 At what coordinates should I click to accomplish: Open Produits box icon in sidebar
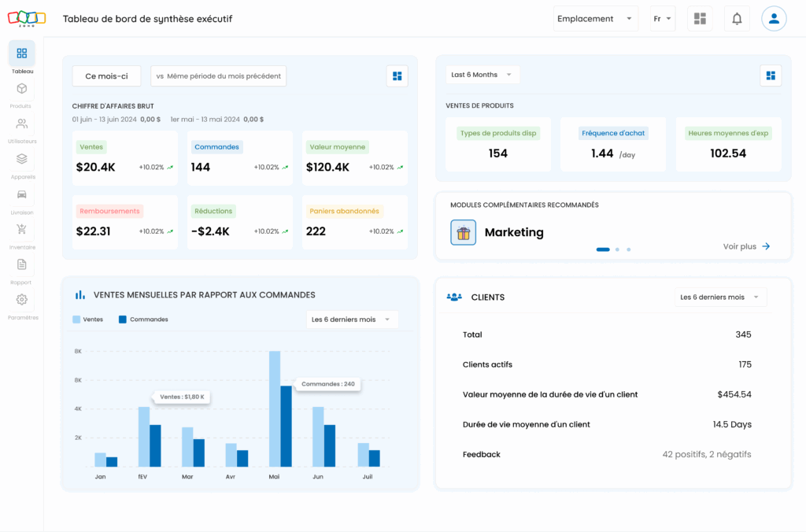[21, 88]
